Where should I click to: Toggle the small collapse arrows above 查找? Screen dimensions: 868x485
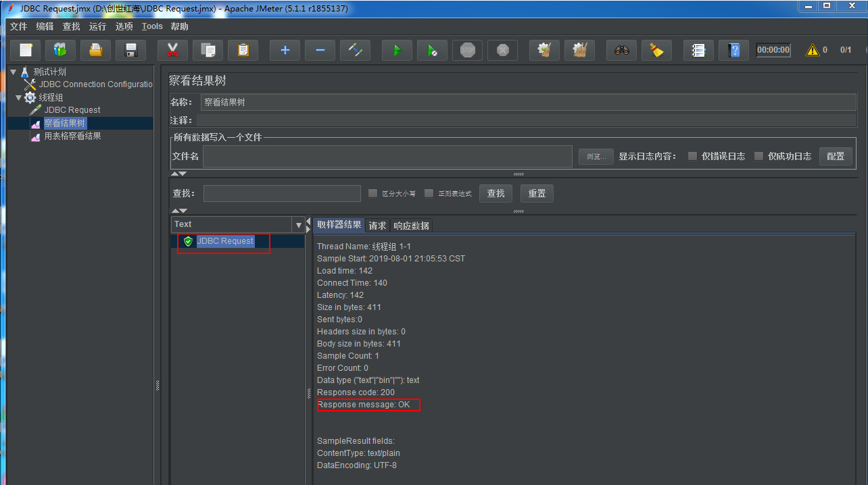pyautogui.click(x=178, y=174)
